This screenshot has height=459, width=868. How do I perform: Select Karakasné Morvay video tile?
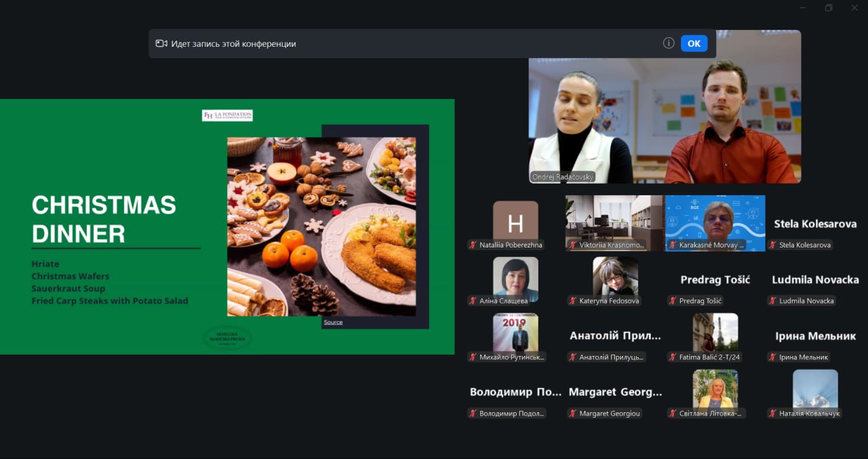click(x=715, y=223)
